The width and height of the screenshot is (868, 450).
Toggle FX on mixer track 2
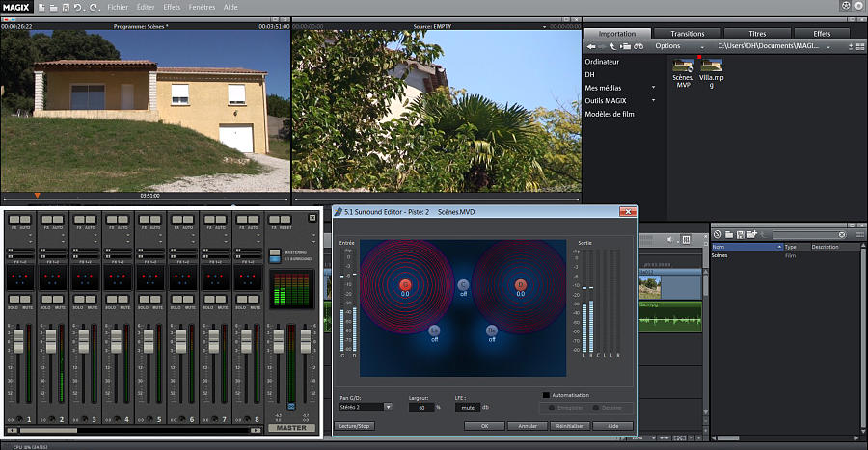pos(46,220)
